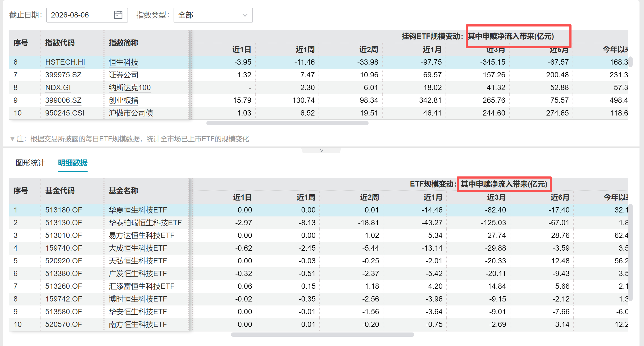Image resolution: width=644 pixels, height=346 pixels.
Task: Open the 恒生科技 index name link
Action: [124, 62]
